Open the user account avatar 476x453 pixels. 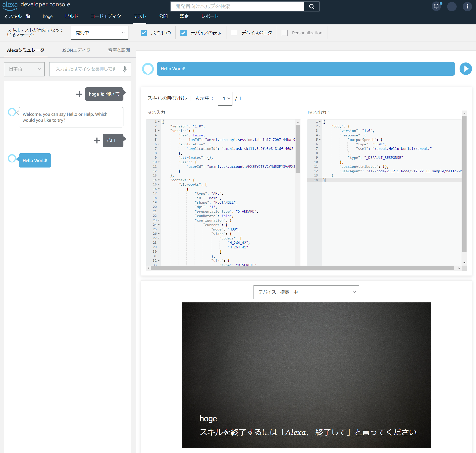(x=452, y=6)
